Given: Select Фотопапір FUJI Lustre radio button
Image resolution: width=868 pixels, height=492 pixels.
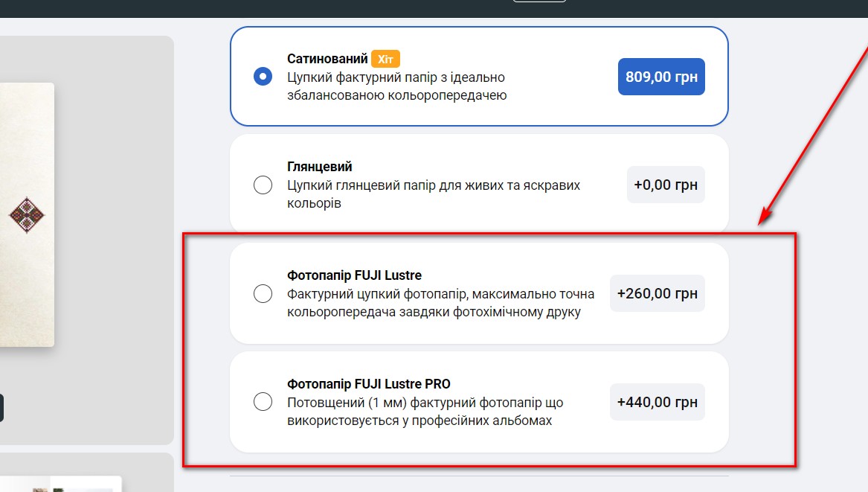Looking at the screenshot, I should pos(263,293).
